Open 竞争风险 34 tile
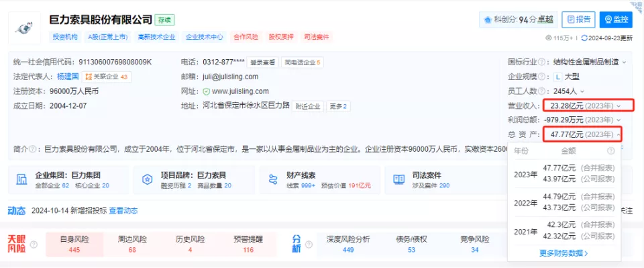 click(475, 244)
